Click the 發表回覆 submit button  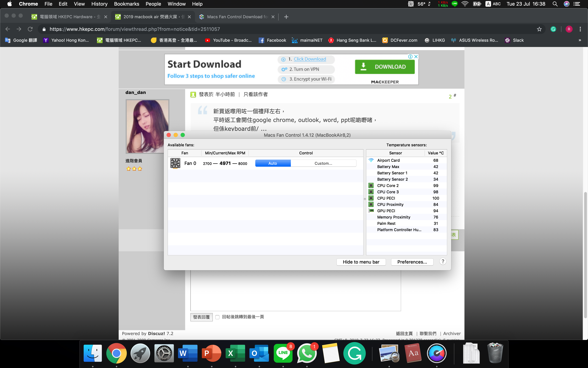pyautogui.click(x=201, y=317)
